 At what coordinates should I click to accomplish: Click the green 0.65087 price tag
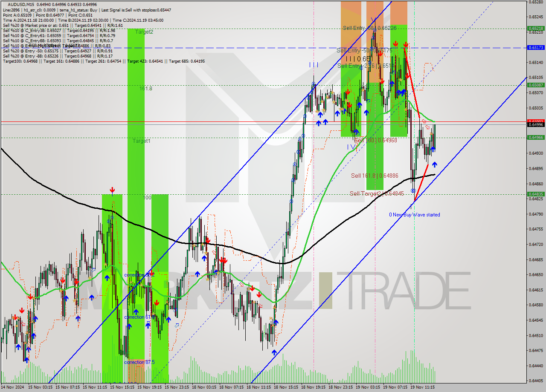(536, 85)
